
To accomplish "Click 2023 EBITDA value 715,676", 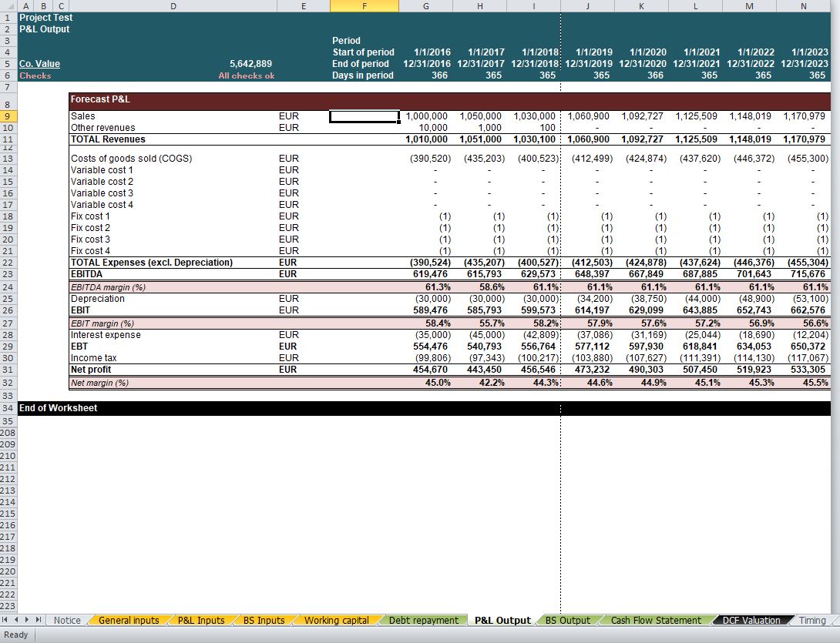I will pyautogui.click(x=808, y=274).
